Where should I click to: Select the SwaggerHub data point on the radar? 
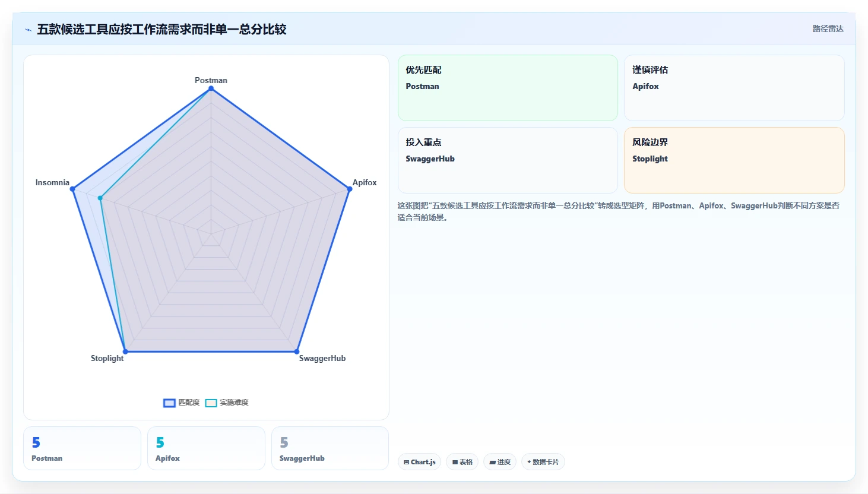click(x=297, y=351)
